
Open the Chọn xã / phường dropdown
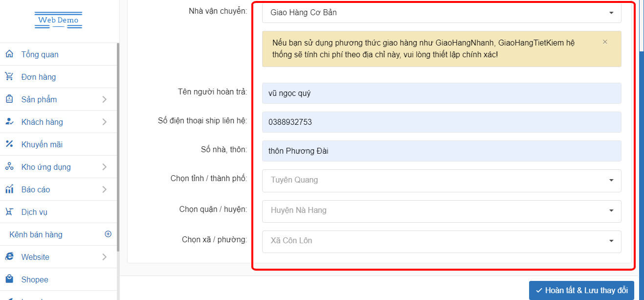[x=442, y=241]
